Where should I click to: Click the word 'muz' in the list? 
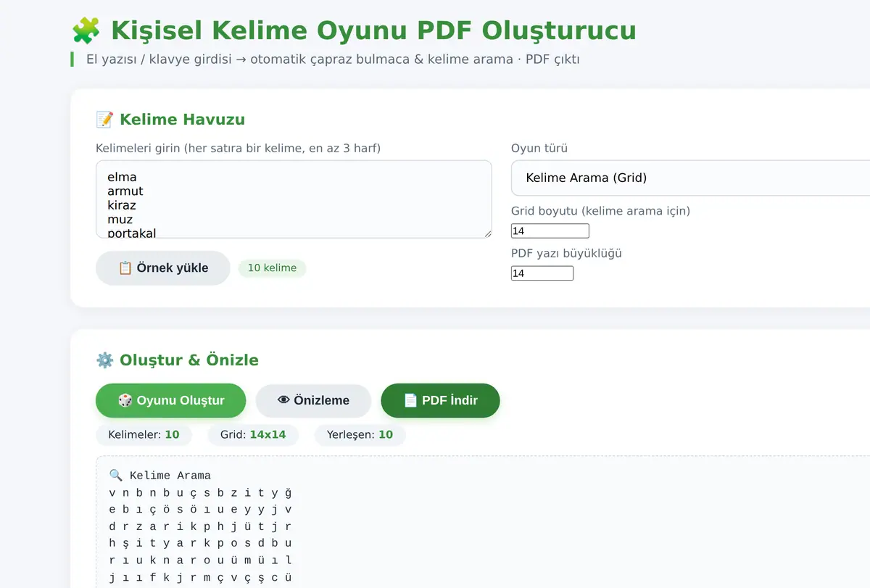click(x=120, y=219)
